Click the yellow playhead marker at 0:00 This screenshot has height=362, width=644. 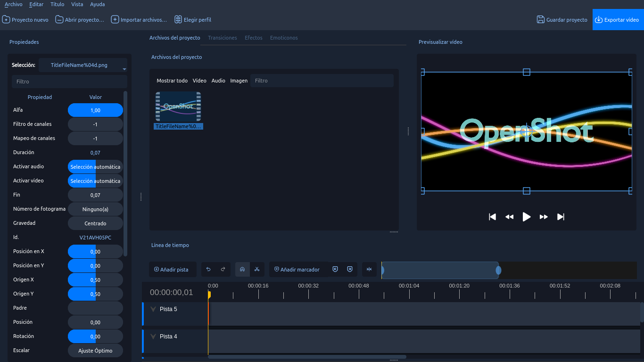208,295
